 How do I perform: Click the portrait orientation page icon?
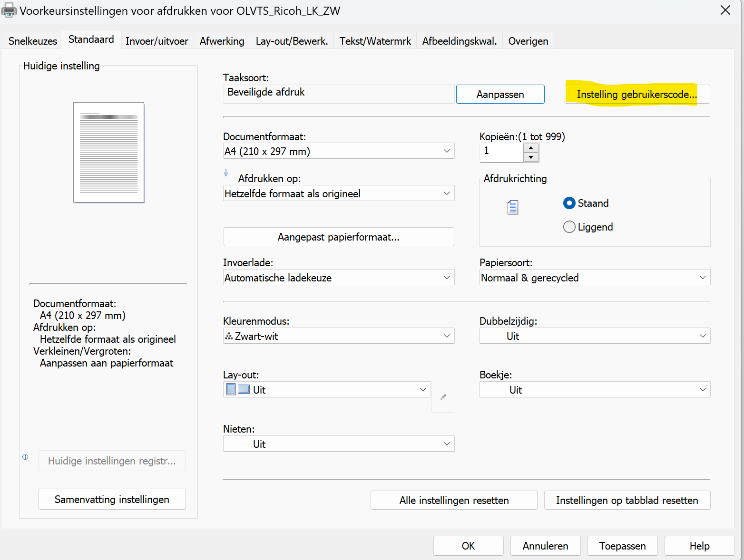click(x=512, y=207)
